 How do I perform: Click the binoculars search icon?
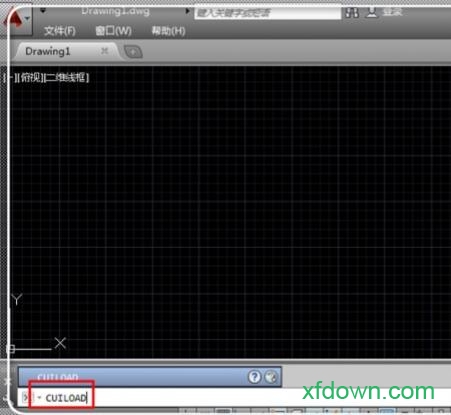coord(352,13)
